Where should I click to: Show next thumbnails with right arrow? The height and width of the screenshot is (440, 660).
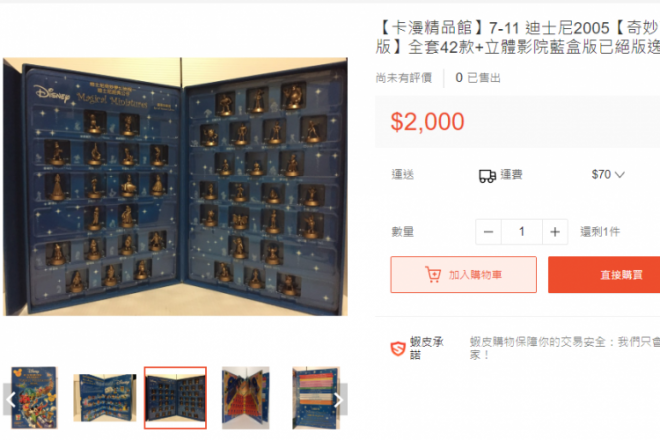[339, 400]
